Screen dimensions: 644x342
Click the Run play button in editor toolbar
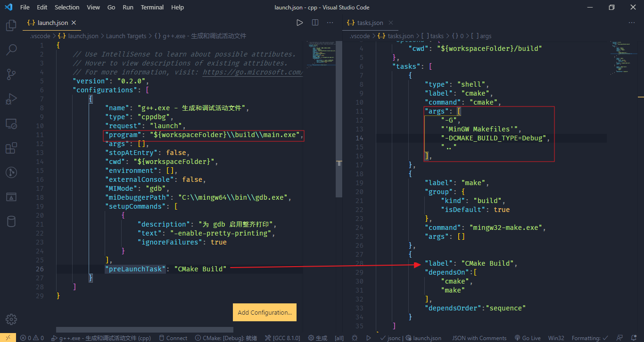click(x=299, y=23)
